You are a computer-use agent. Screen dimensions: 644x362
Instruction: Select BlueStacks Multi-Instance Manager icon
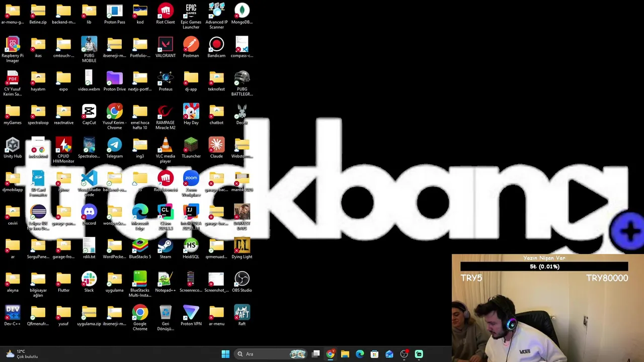pos(140,285)
